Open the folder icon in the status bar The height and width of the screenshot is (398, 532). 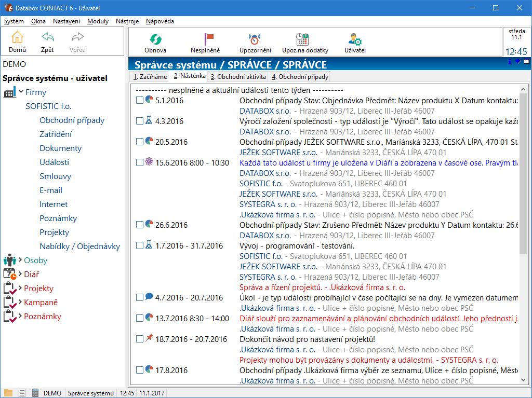(x=8, y=393)
